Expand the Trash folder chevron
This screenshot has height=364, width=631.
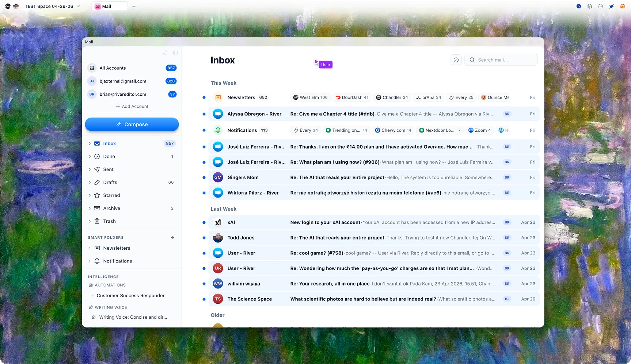(x=90, y=221)
